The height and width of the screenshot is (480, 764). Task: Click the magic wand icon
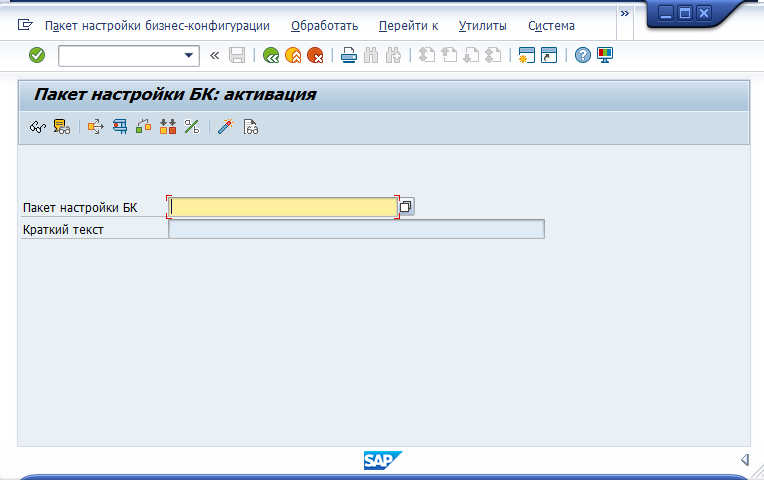pos(226,127)
